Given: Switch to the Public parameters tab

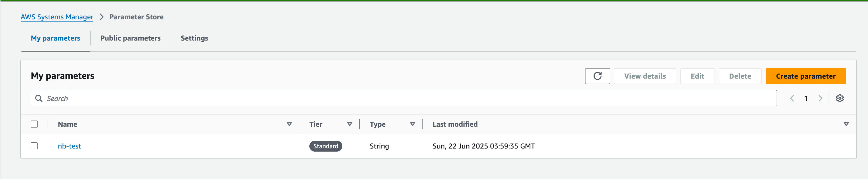Looking at the screenshot, I should [x=131, y=38].
